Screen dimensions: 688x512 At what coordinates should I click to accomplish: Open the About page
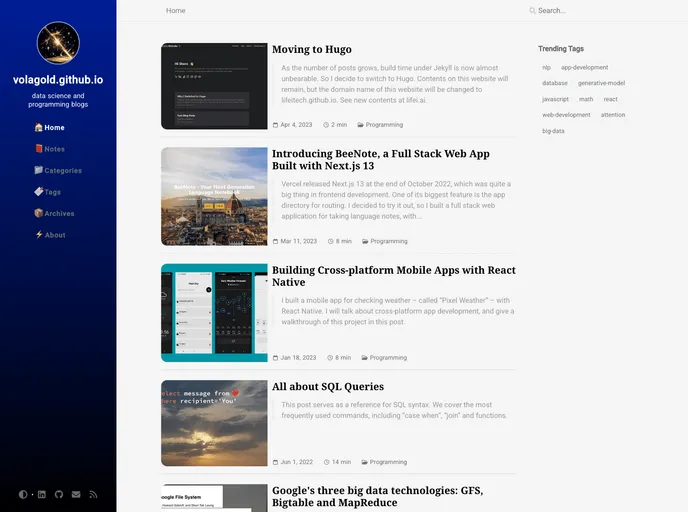[x=50, y=235]
